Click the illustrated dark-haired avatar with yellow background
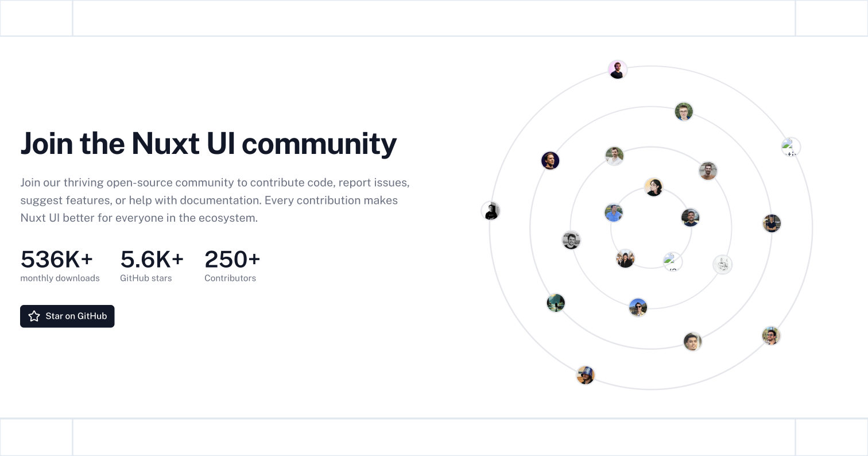This screenshot has height=456, width=868. click(653, 187)
